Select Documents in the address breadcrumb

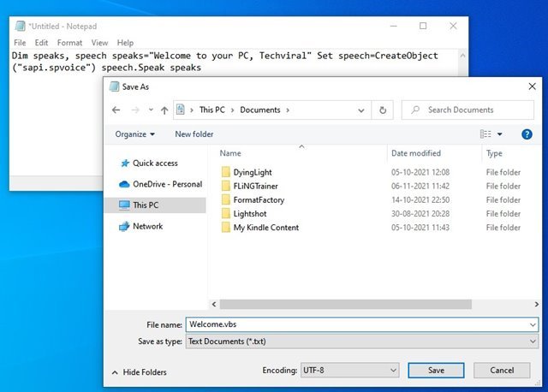[260, 110]
